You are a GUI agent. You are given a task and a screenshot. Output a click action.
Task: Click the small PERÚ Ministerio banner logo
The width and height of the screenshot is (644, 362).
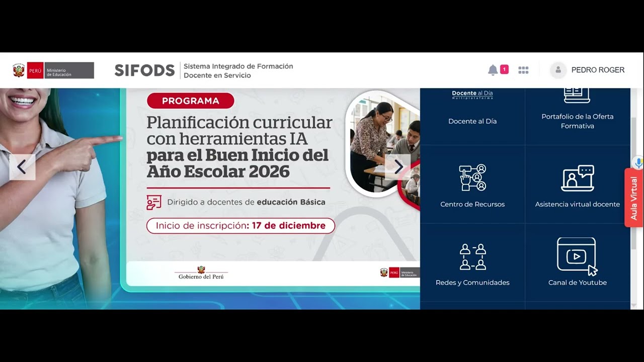(x=399, y=273)
